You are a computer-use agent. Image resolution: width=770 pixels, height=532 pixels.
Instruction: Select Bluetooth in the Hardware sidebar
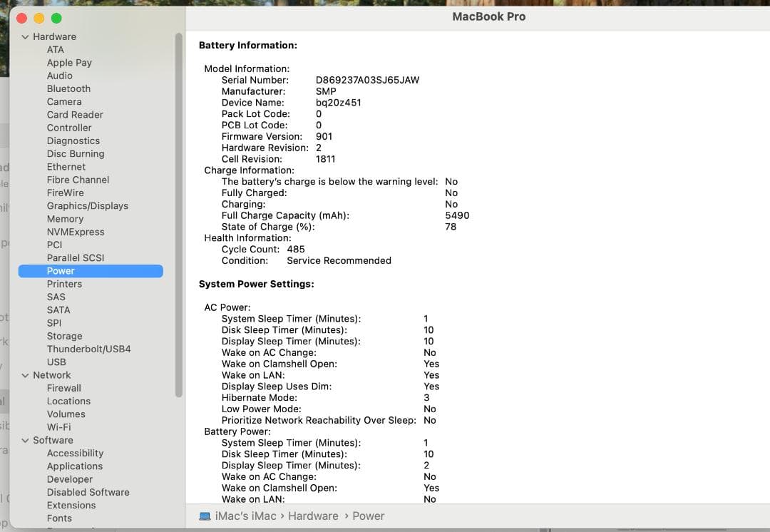pos(68,88)
